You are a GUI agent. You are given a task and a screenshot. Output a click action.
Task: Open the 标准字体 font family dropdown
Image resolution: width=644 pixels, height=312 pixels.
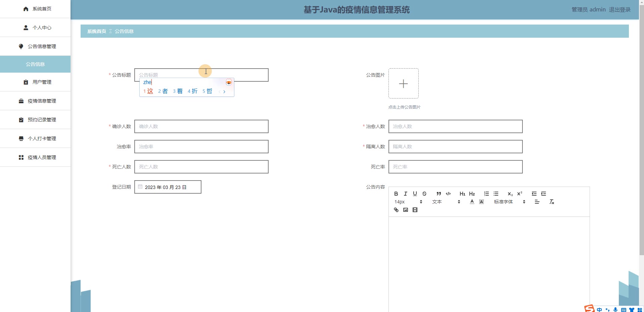(509, 202)
